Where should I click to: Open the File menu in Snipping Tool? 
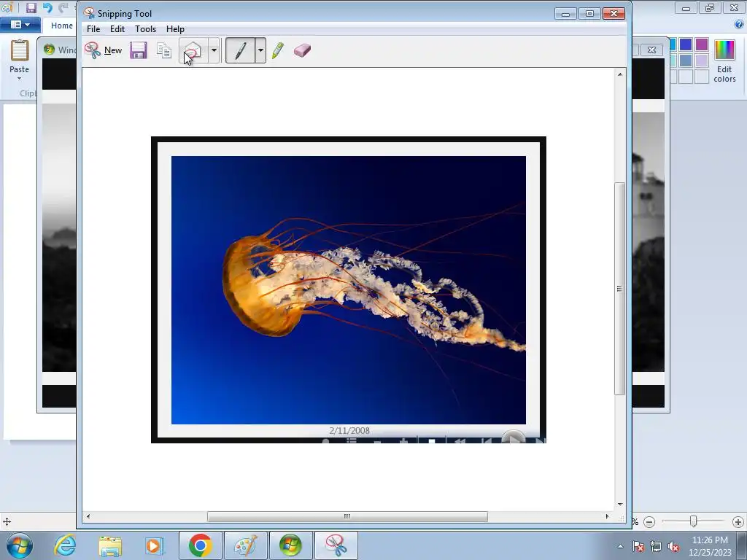coord(93,29)
